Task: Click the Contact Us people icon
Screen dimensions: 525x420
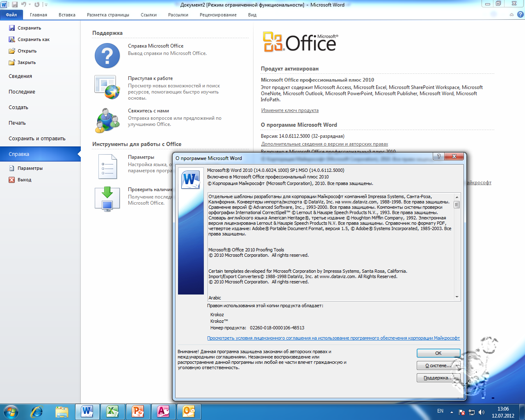Action: pyautogui.click(x=107, y=120)
